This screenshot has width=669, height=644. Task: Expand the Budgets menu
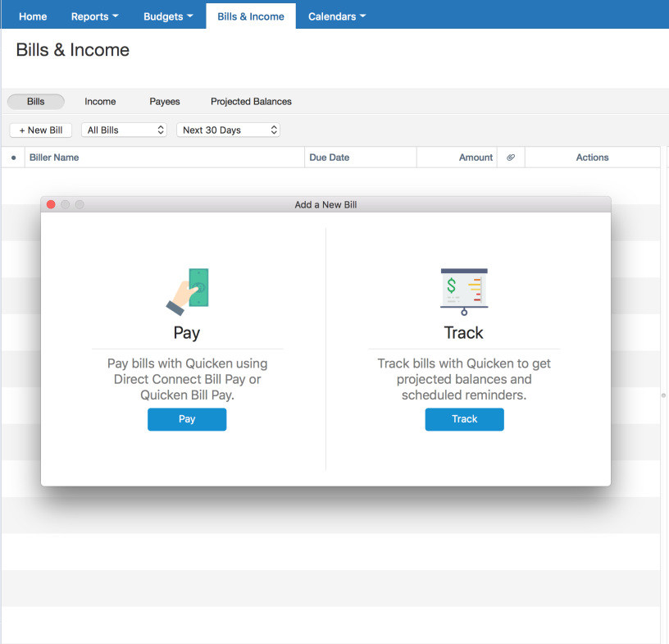coord(168,16)
